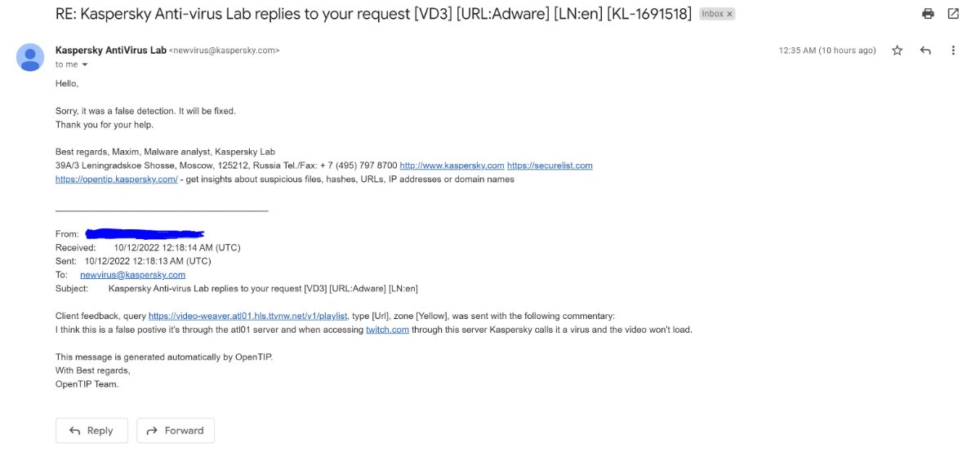Open the www.kaspersky.com link
This screenshot has height=461, width=980.
[452, 166]
